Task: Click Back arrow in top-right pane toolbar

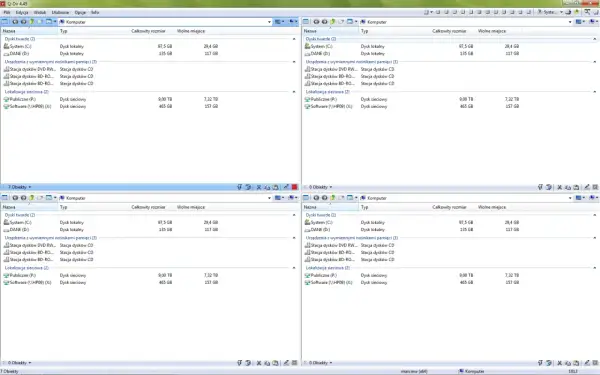Action: (x=316, y=22)
